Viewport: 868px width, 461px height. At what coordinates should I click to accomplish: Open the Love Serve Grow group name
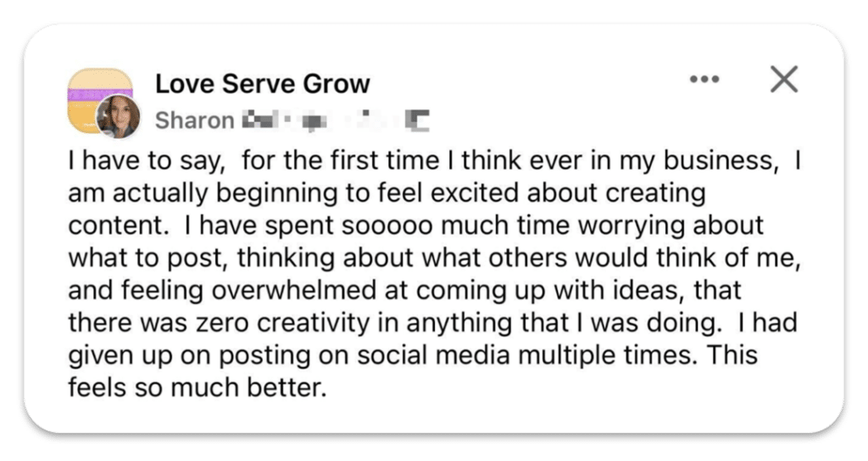(x=263, y=84)
